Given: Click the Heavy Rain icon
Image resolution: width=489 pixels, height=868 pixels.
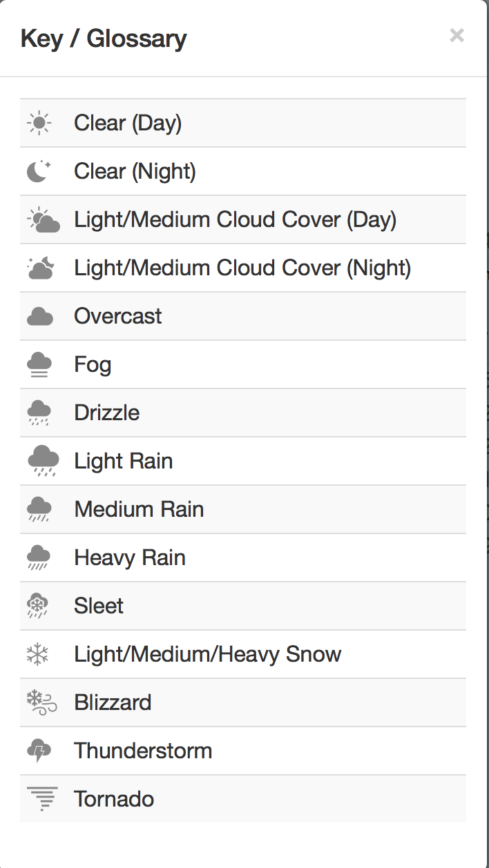Looking at the screenshot, I should [40, 557].
